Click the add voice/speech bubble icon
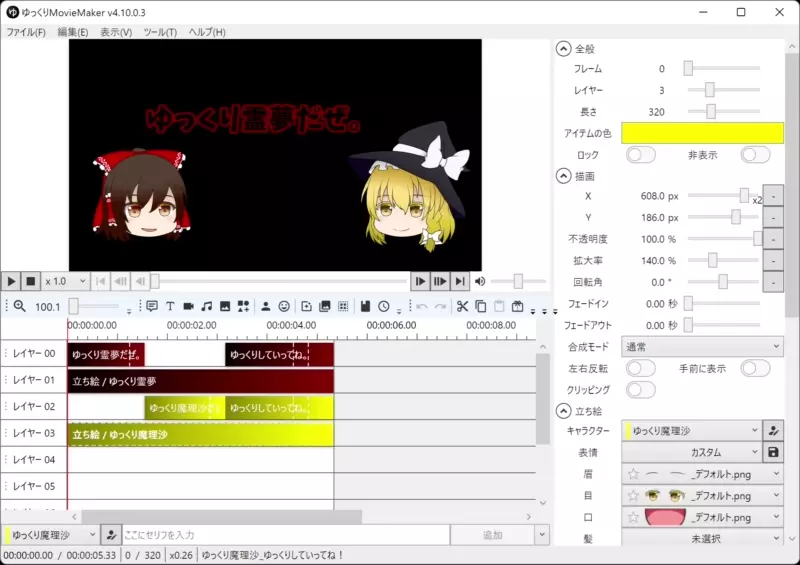Viewport: 800px width, 565px height. click(x=152, y=307)
